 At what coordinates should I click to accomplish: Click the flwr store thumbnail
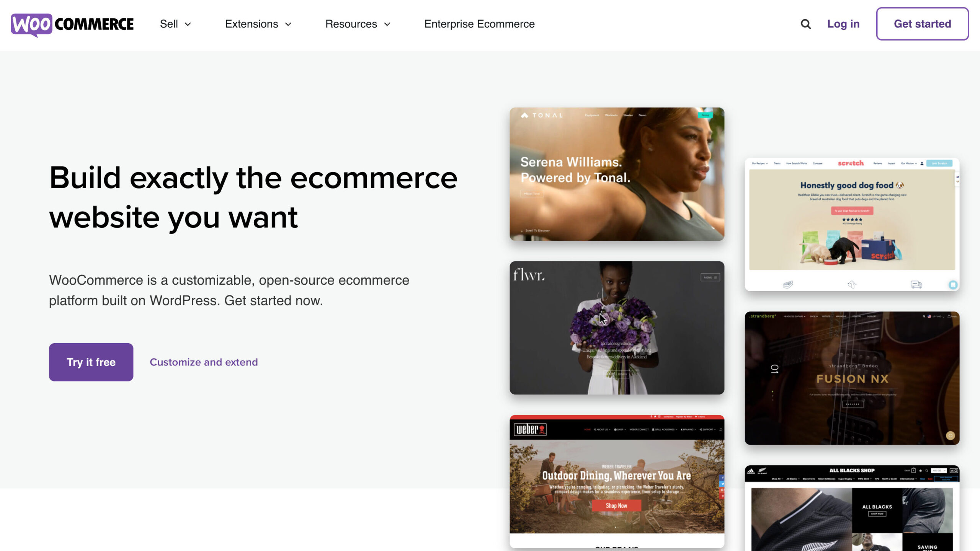click(x=617, y=328)
